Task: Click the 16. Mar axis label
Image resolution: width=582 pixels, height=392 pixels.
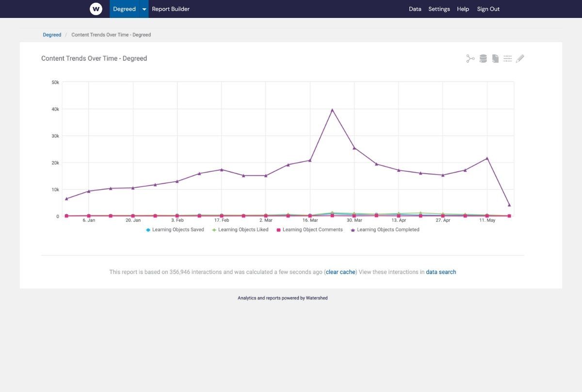Action: tap(310, 220)
